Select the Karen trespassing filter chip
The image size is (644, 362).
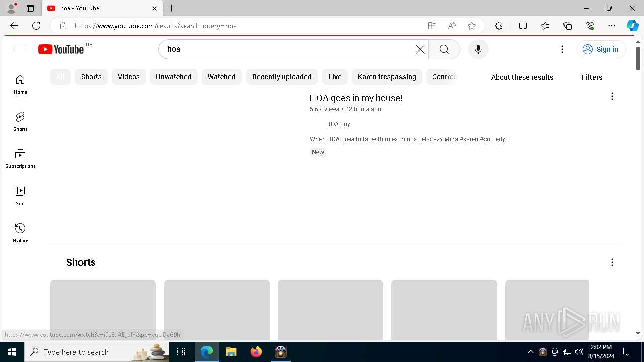coord(387,77)
